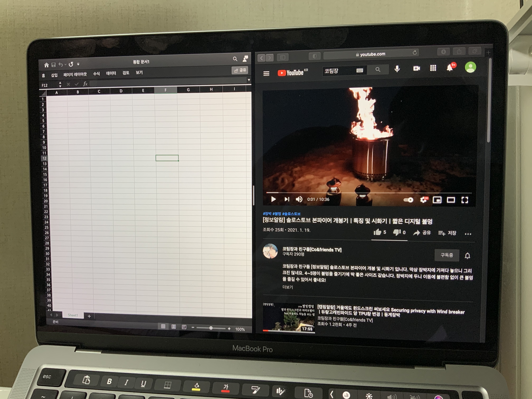Switch to Excel page layout view icon
Screen dimensions: 532x399
pos(174,327)
